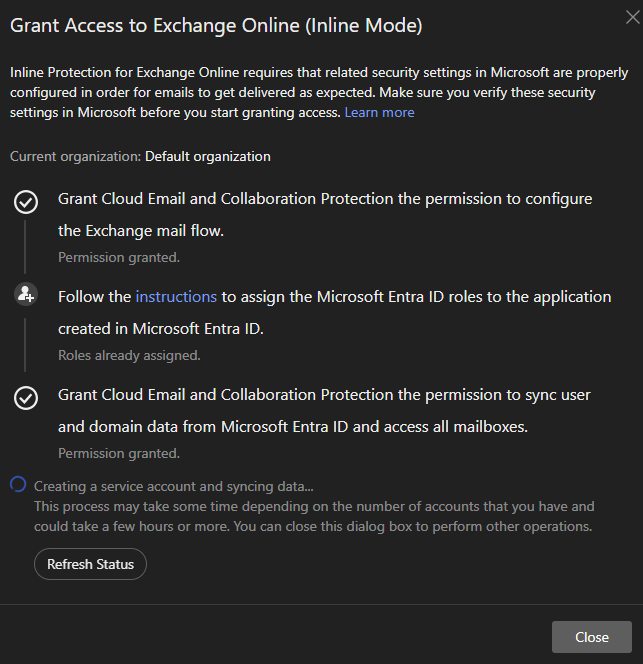Click checkmark icon for sync user data step

(x=26, y=398)
